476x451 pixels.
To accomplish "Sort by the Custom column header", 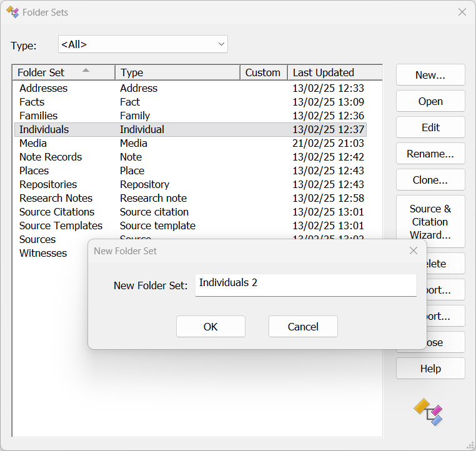I will point(264,72).
